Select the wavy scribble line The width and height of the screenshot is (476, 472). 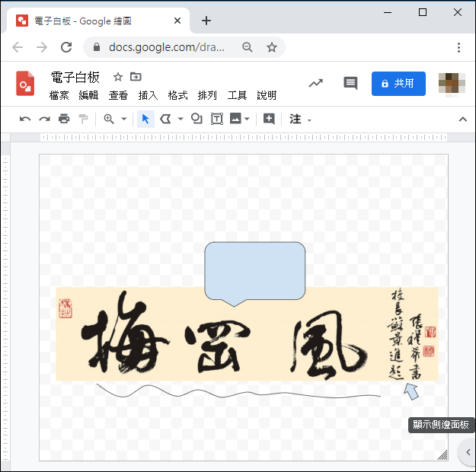click(x=238, y=391)
